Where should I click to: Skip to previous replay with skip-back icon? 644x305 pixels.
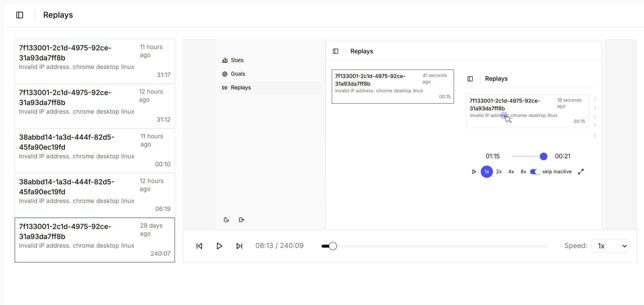[199, 246]
